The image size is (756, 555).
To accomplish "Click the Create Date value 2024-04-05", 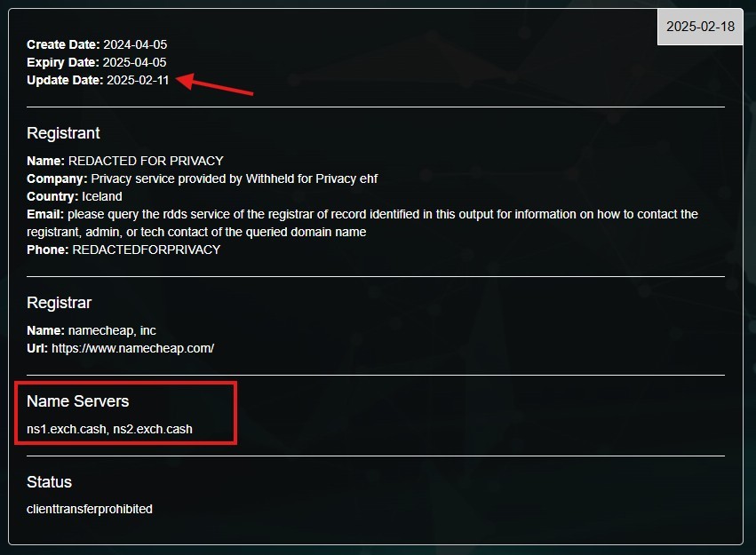I will click(135, 44).
